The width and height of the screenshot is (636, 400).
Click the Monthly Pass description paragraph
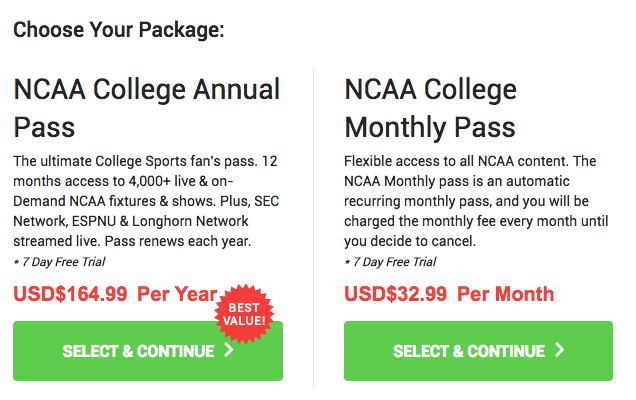pos(476,201)
